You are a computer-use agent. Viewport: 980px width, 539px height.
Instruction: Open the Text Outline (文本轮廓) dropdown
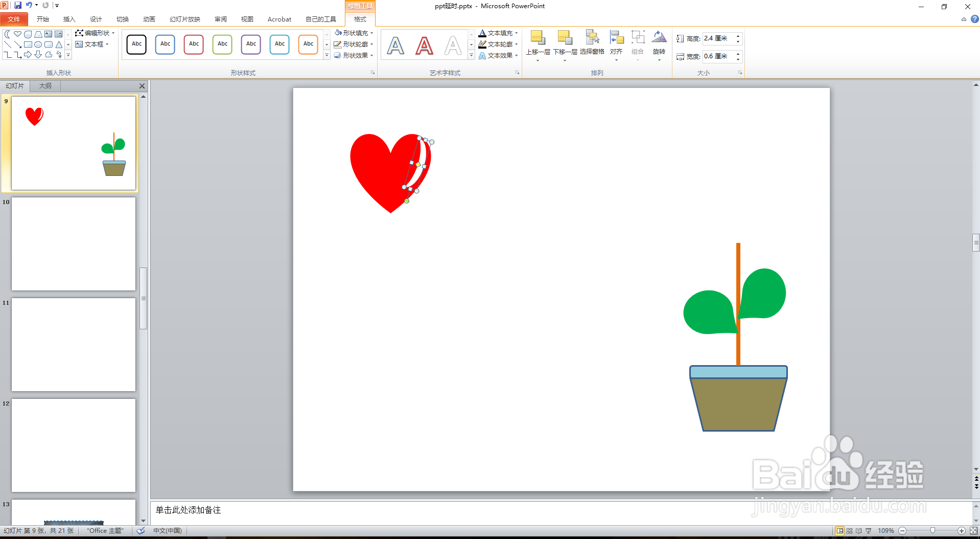[x=498, y=44]
